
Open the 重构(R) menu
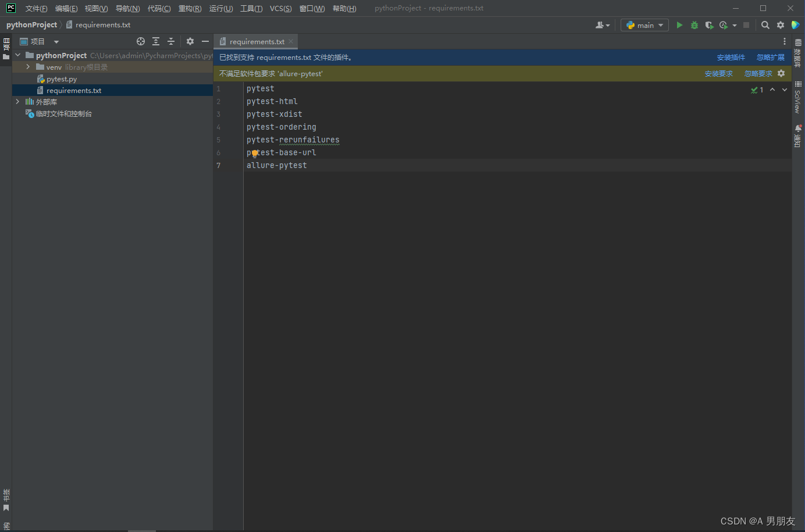click(x=190, y=8)
